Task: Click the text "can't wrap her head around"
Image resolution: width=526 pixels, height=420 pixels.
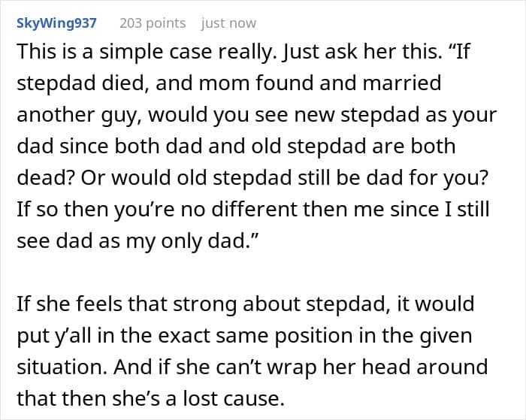Action: tap(389, 366)
